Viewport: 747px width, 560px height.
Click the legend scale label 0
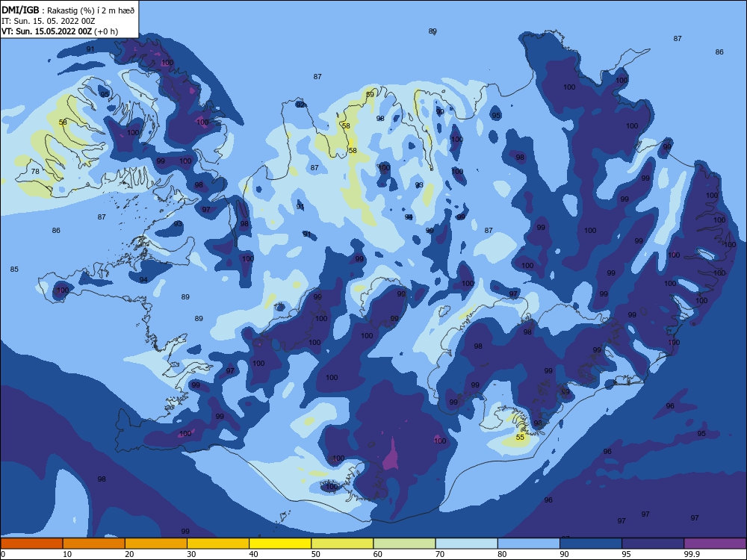coord(3,554)
